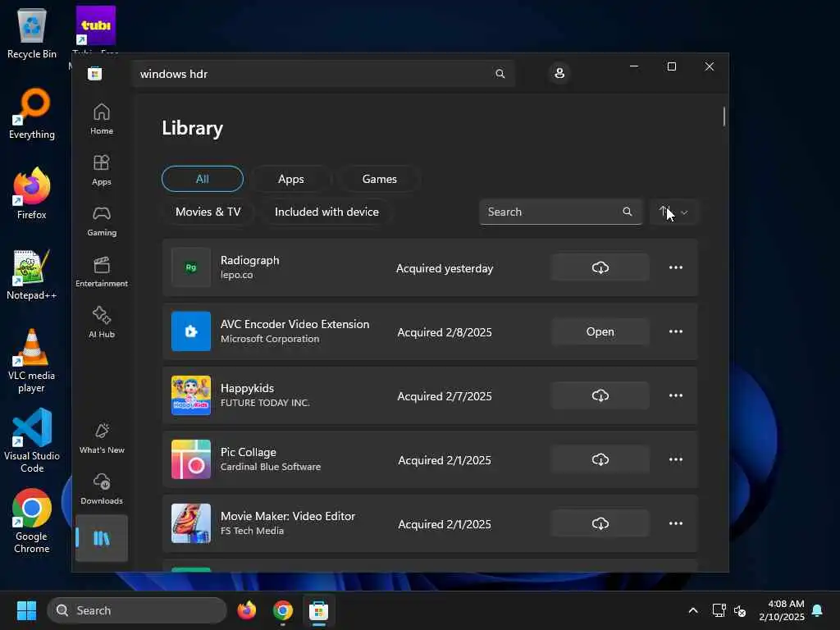Image resolution: width=840 pixels, height=630 pixels.
Task: Filter the library by Games
Action: pyautogui.click(x=379, y=179)
